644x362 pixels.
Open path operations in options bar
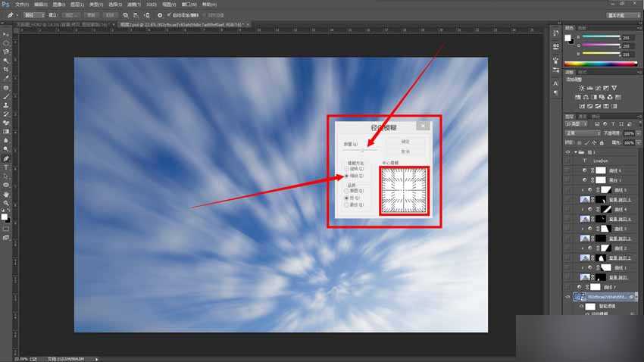[x=126, y=15]
